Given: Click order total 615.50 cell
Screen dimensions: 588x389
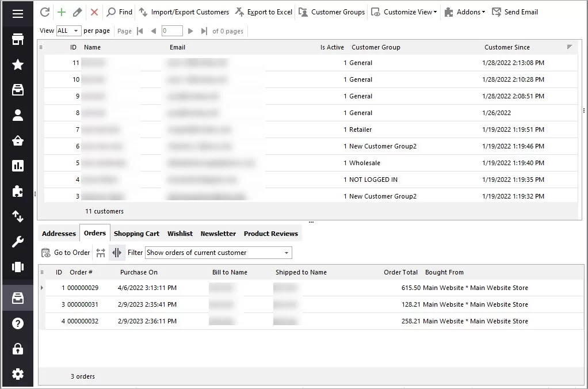Looking at the screenshot, I should coord(411,288).
